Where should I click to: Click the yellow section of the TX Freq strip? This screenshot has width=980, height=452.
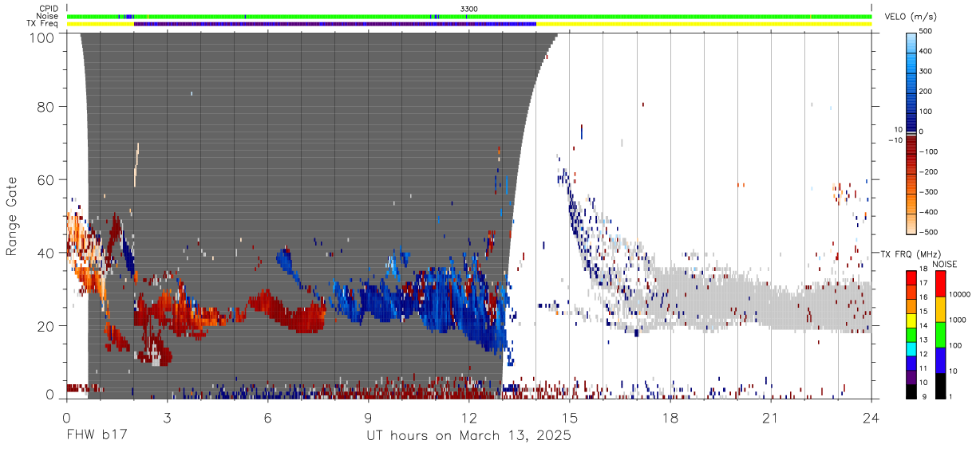[x=704, y=24]
